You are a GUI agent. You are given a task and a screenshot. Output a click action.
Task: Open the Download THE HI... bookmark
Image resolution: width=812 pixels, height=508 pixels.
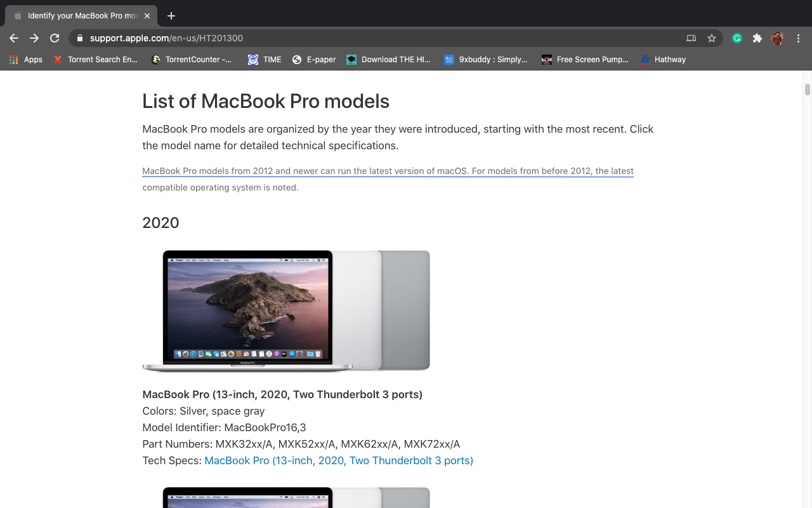click(388, 60)
